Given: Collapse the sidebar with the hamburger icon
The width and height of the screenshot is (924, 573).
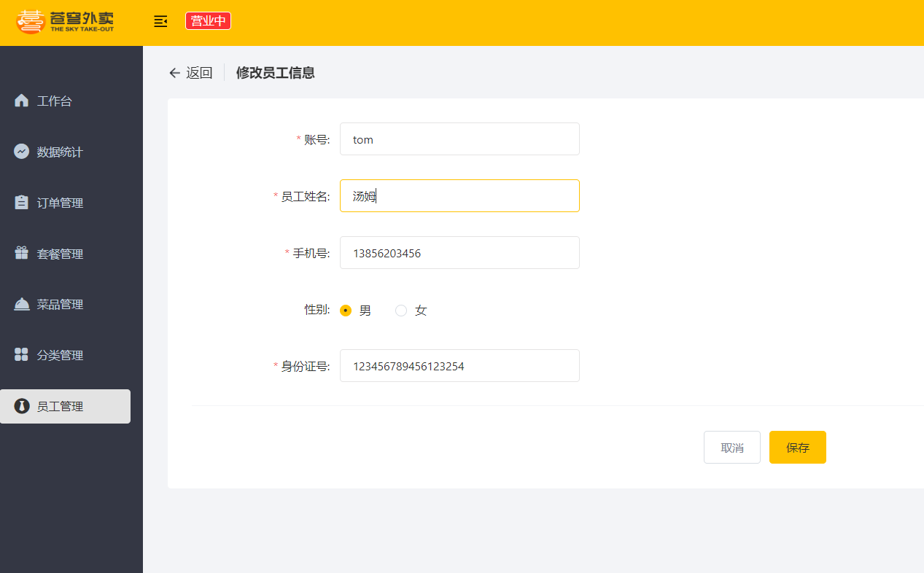Looking at the screenshot, I should click(160, 21).
